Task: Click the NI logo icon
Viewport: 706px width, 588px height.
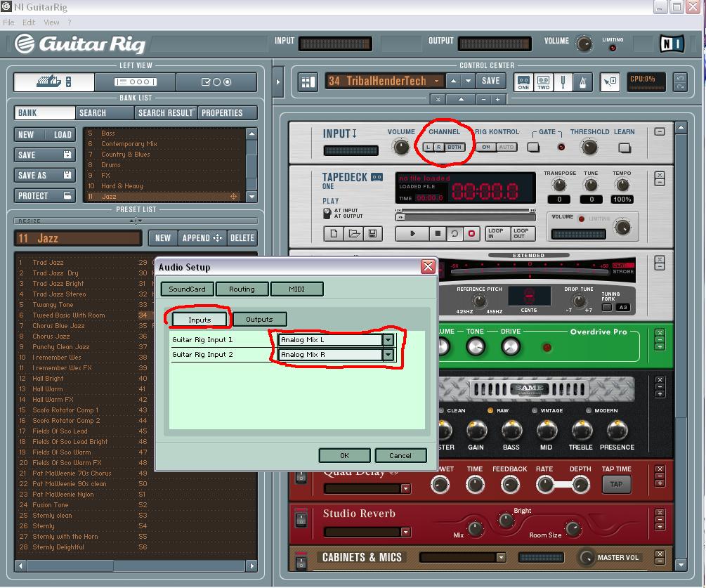Action: point(672,44)
